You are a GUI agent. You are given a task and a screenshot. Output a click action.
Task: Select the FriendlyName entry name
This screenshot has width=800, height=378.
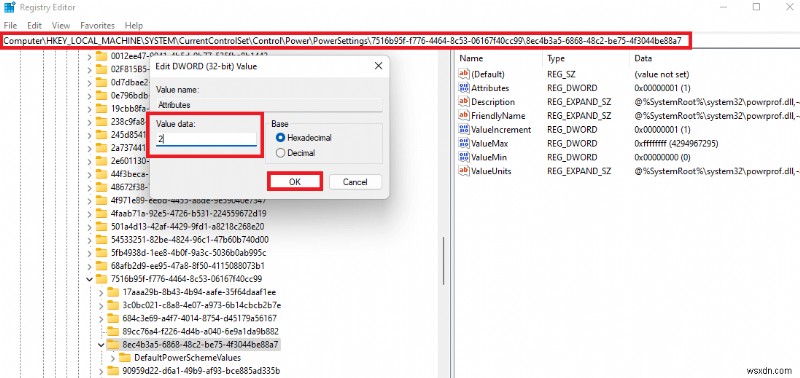point(498,116)
